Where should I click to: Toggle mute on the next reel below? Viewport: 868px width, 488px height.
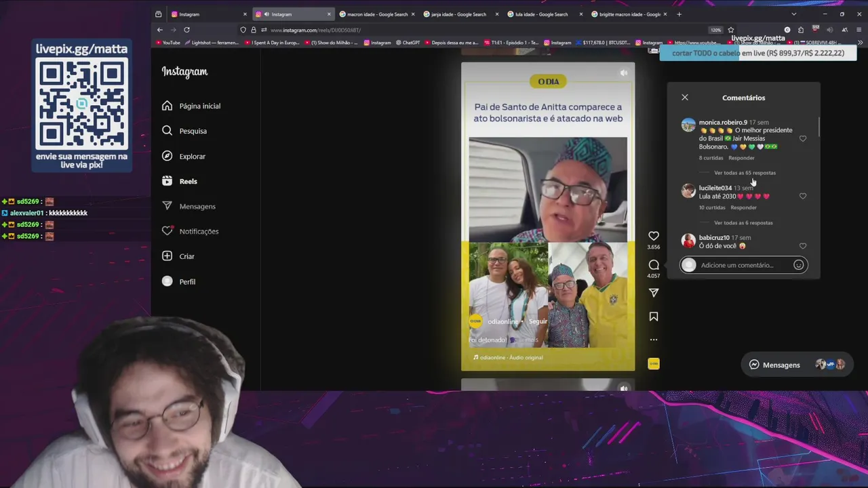(x=624, y=388)
